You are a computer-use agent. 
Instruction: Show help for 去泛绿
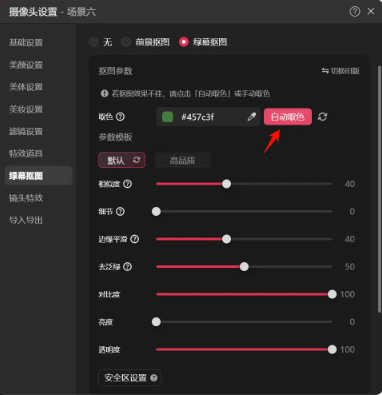point(128,267)
